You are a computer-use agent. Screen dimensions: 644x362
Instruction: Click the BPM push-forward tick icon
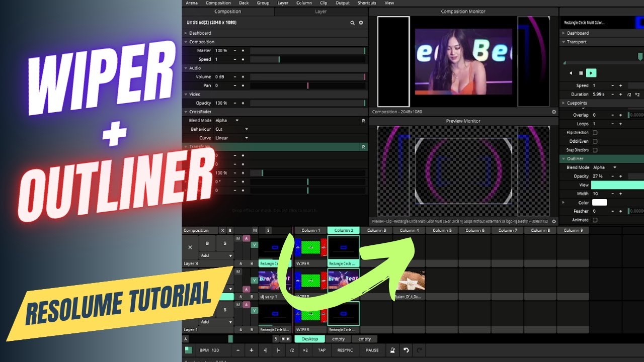(x=278, y=350)
